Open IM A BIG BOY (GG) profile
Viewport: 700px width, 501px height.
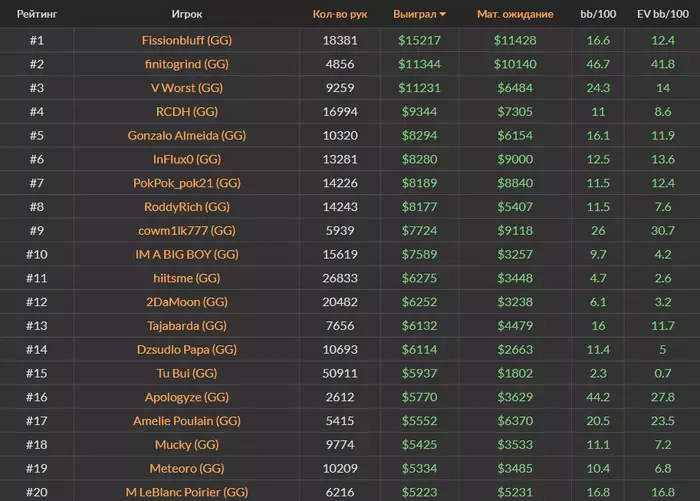[186, 255]
